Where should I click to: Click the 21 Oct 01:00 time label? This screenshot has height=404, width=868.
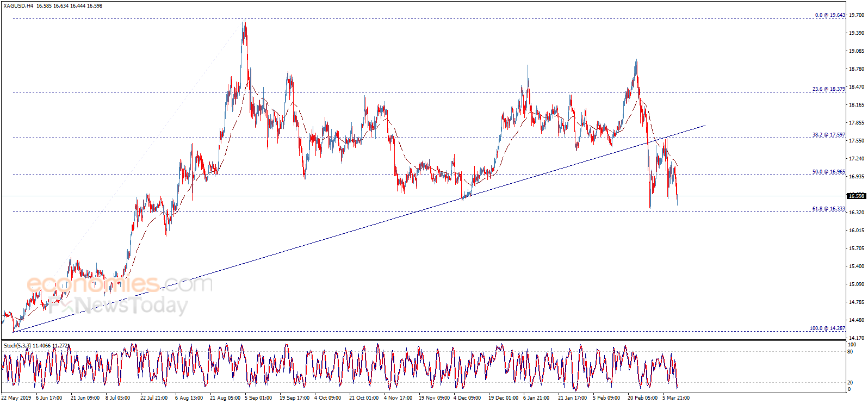364,398
